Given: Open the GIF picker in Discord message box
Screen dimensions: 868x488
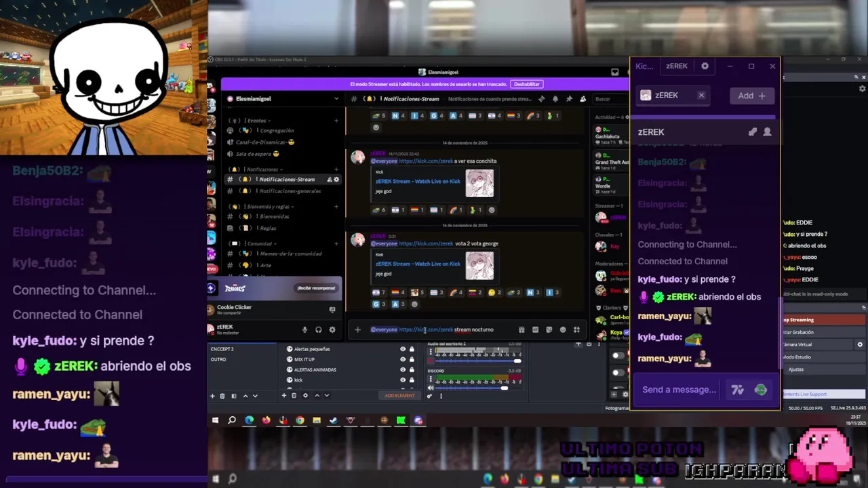Looking at the screenshot, I should coord(535,330).
